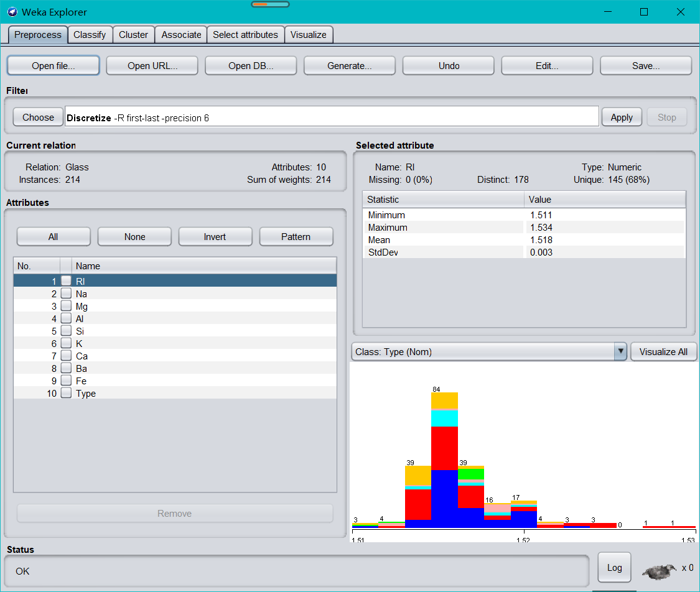Select all attributes with the All button
Viewport: 700px width, 592px height.
[54, 236]
